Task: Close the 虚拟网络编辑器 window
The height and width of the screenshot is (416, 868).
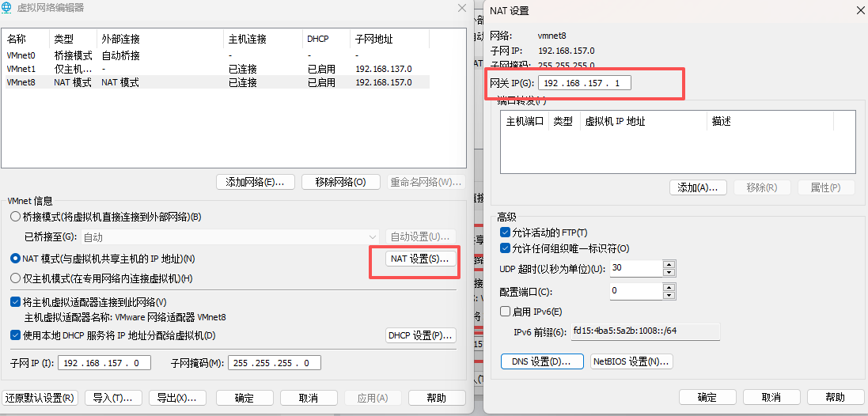Action: pos(461,8)
